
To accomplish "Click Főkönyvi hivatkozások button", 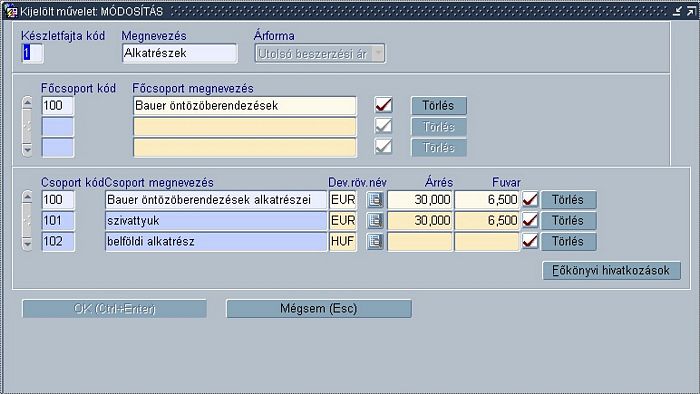I will tap(611, 270).
